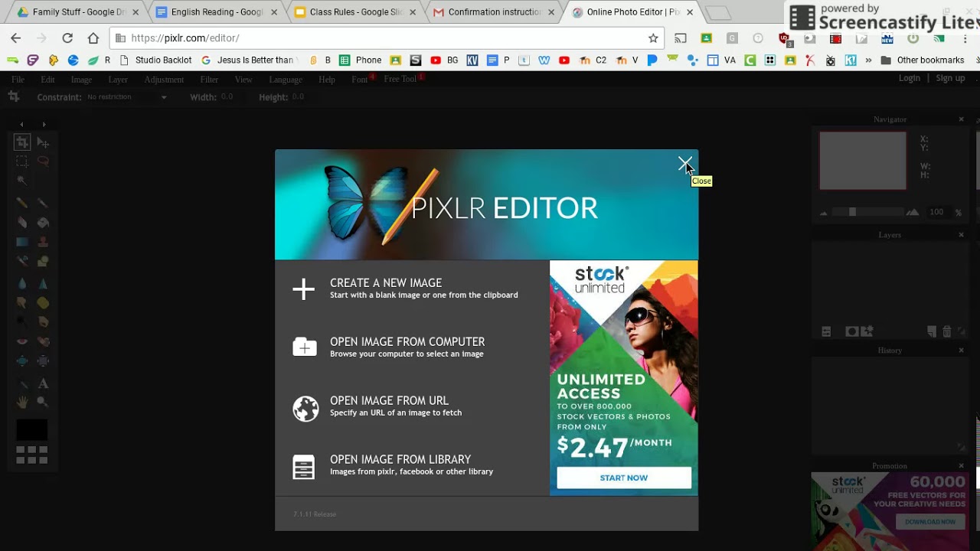Image resolution: width=980 pixels, height=551 pixels.
Task: Open the Language menu
Action: click(x=286, y=79)
